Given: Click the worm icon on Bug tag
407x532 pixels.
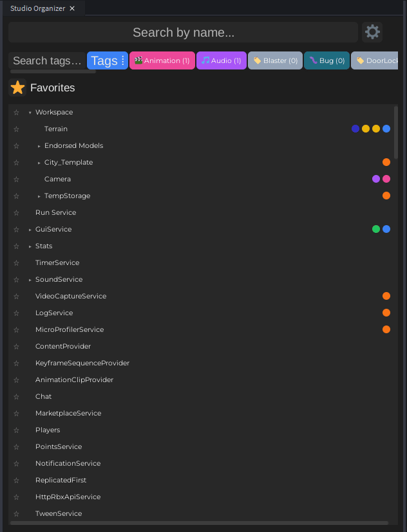Looking at the screenshot, I should pyautogui.click(x=313, y=60).
